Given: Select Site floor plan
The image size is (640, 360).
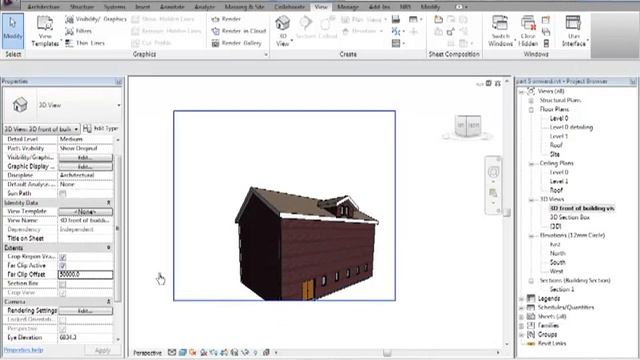Looking at the screenshot, I should [555, 154].
